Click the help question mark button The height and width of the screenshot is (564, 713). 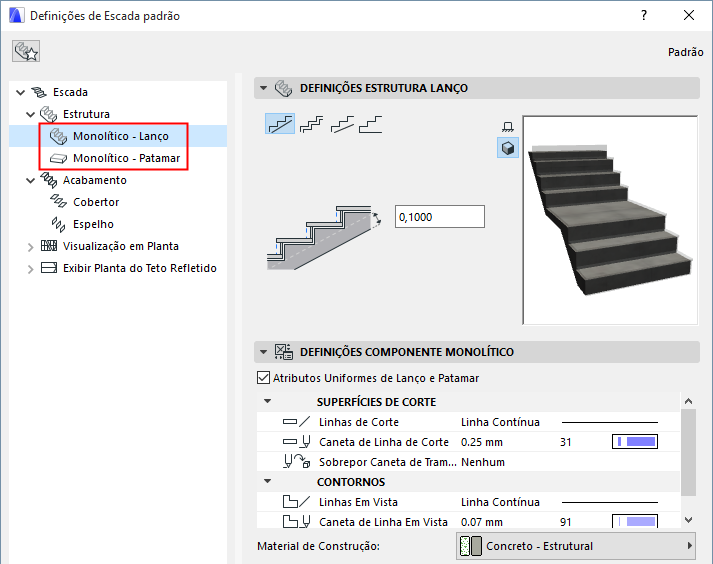coord(644,15)
